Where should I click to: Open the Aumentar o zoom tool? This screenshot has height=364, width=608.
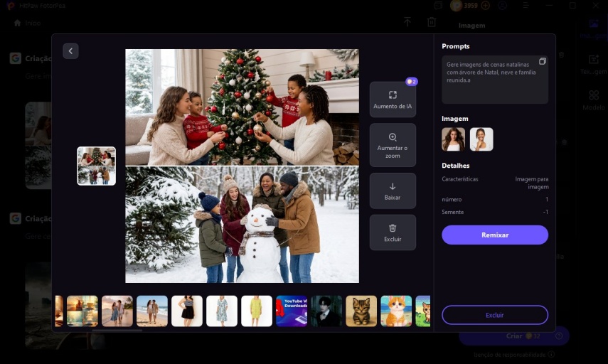point(393,145)
